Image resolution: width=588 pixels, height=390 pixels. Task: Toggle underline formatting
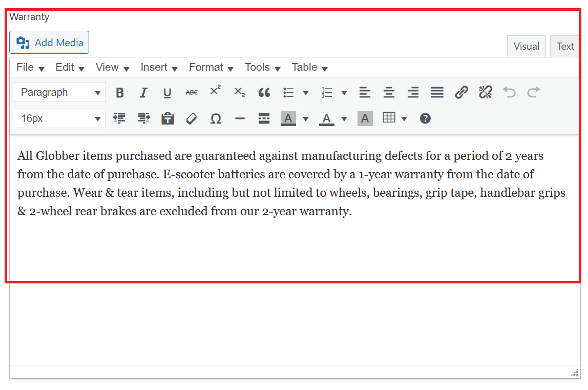pos(167,92)
